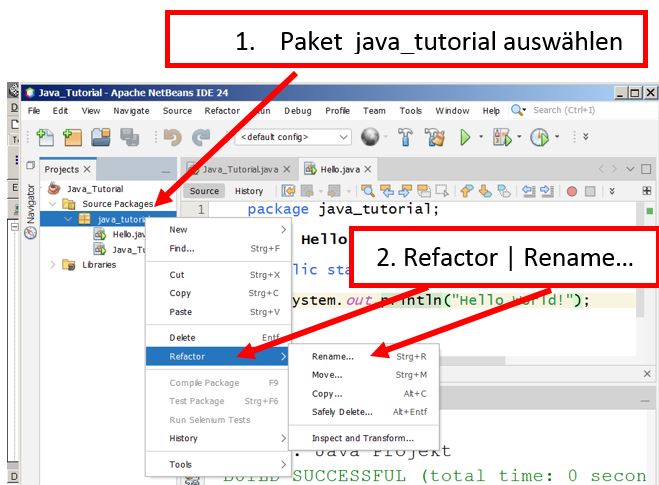Open the Debug Project dropdown arrow
The image size is (659, 485).
click(x=519, y=137)
